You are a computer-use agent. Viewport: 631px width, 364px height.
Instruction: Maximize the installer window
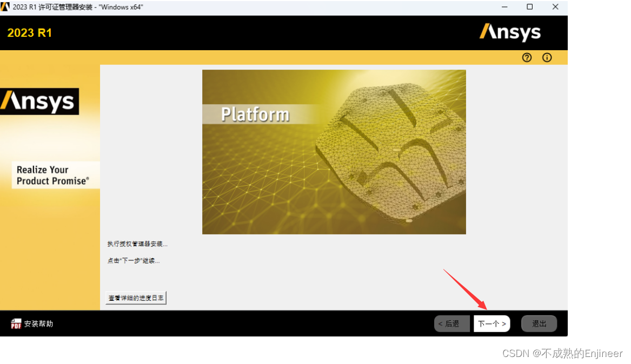529,7
